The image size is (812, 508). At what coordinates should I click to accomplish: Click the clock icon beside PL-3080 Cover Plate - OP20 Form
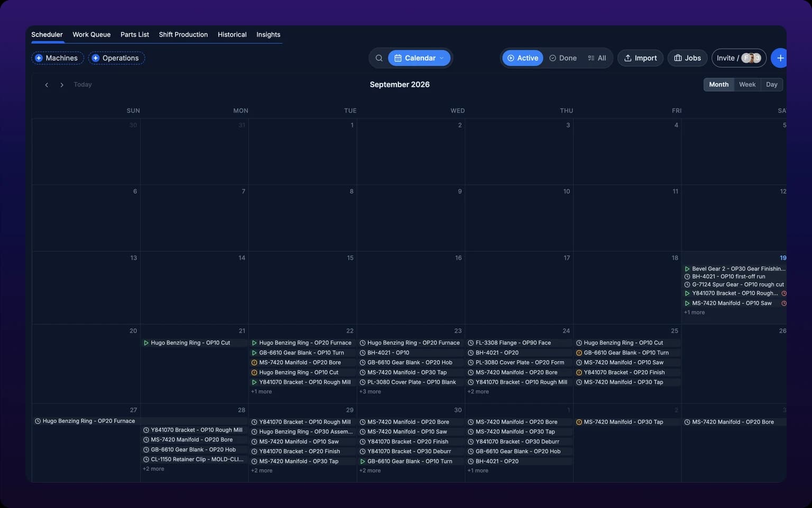point(470,363)
